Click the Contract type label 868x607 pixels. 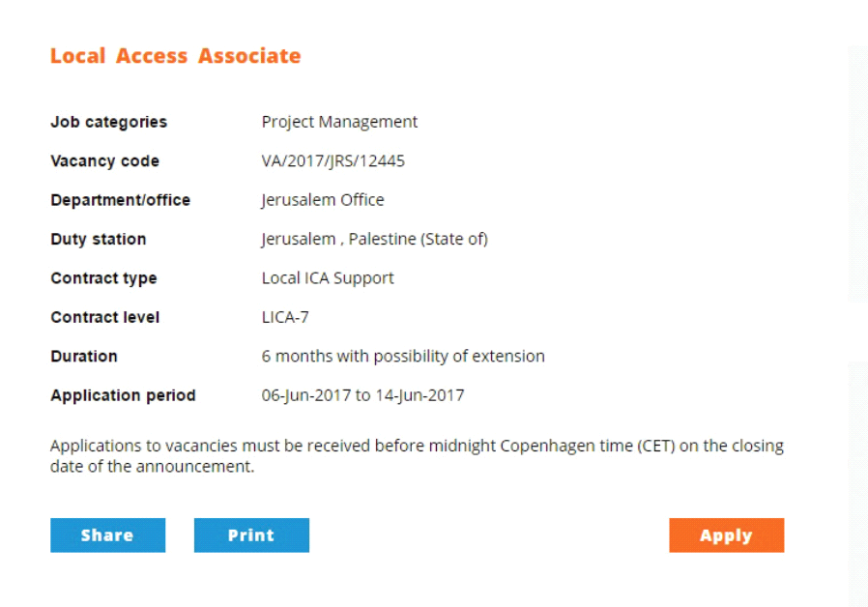(103, 278)
